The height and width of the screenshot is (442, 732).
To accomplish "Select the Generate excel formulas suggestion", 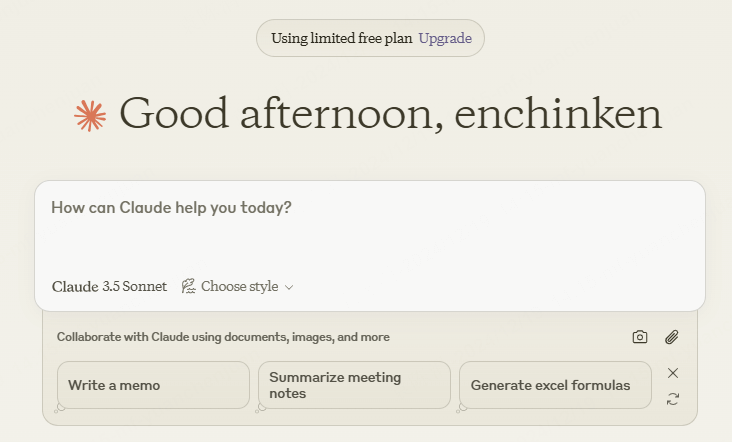I will 555,385.
